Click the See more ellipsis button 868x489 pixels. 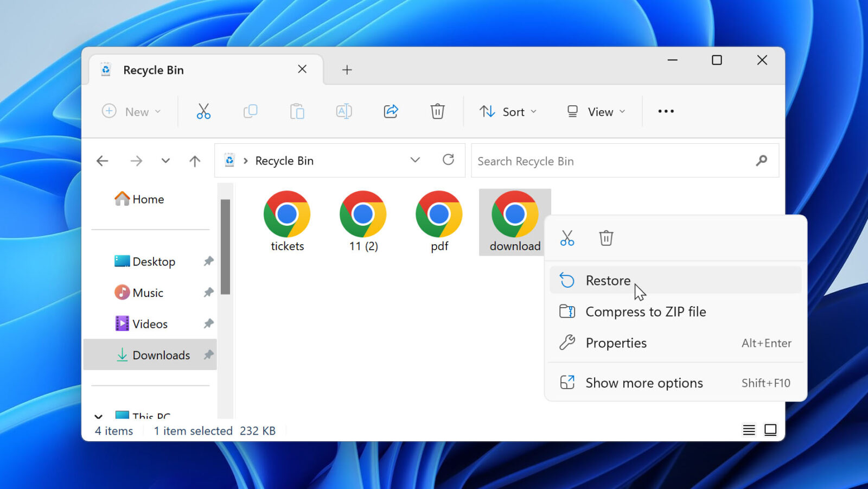click(x=666, y=111)
